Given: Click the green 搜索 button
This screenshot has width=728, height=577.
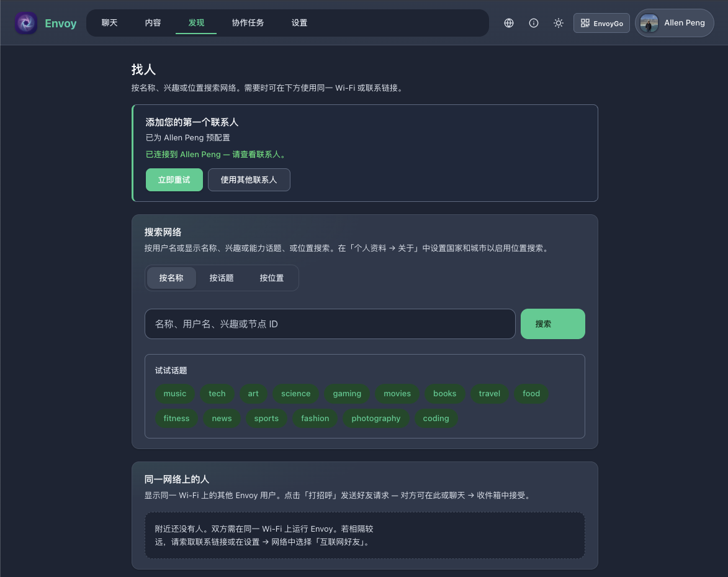Looking at the screenshot, I should tap(552, 324).
